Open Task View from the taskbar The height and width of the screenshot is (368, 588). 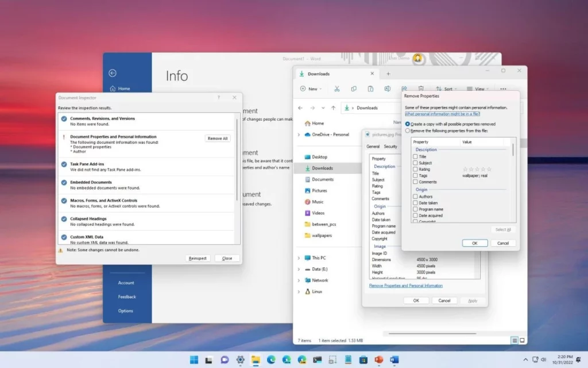[x=209, y=360]
